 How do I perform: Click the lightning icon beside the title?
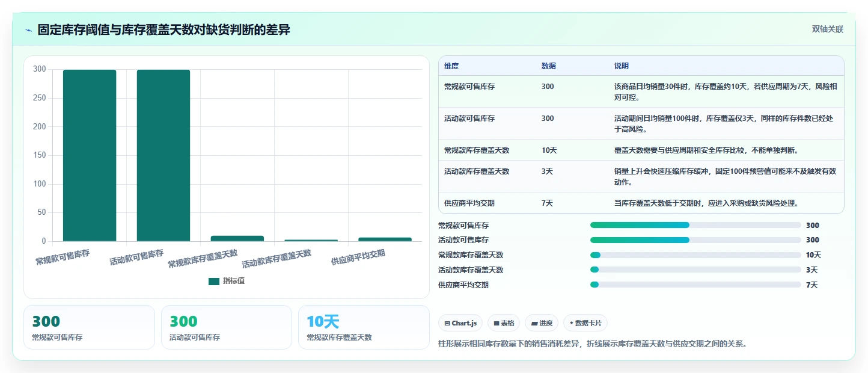click(28, 30)
